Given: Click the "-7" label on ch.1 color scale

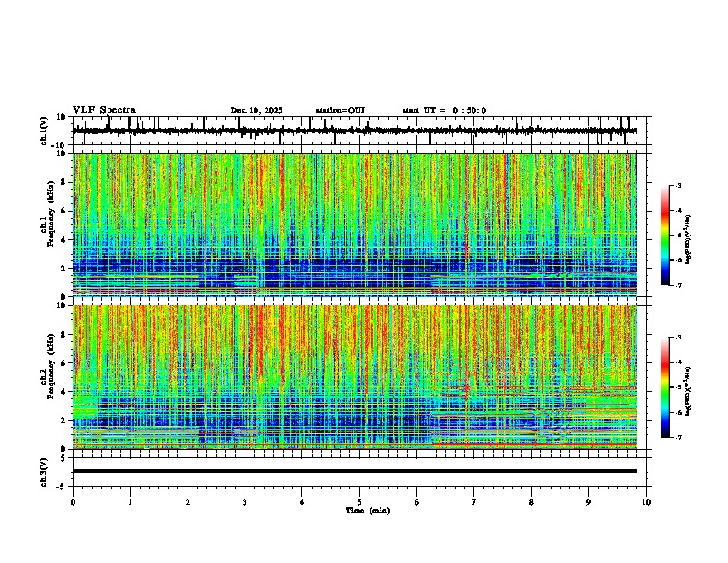Looking at the screenshot, I should tap(678, 285).
